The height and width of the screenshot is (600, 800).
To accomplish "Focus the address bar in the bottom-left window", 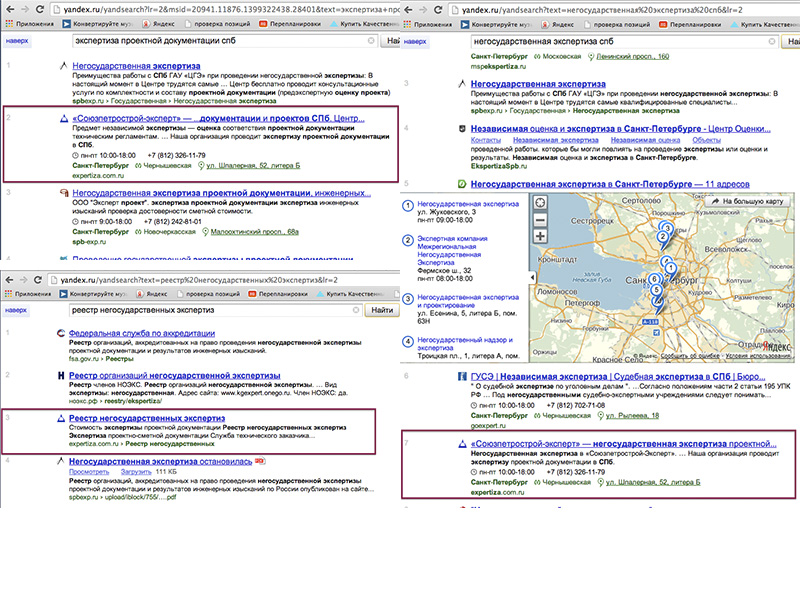I will tap(223, 280).
